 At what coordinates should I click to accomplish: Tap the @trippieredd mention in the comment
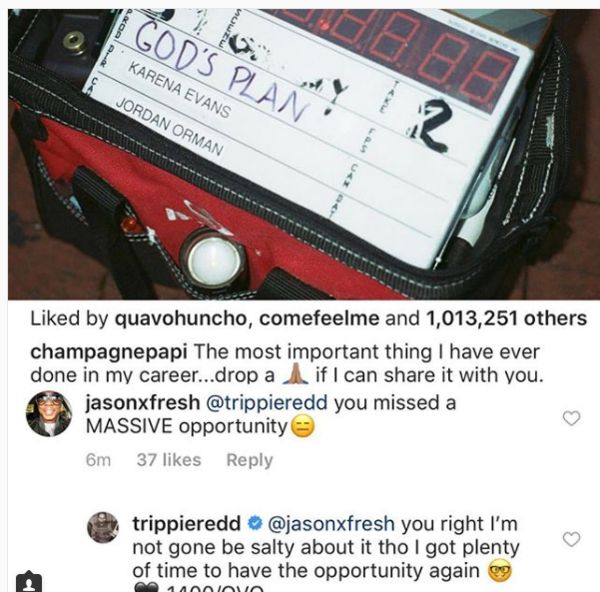(x=267, y=403)
